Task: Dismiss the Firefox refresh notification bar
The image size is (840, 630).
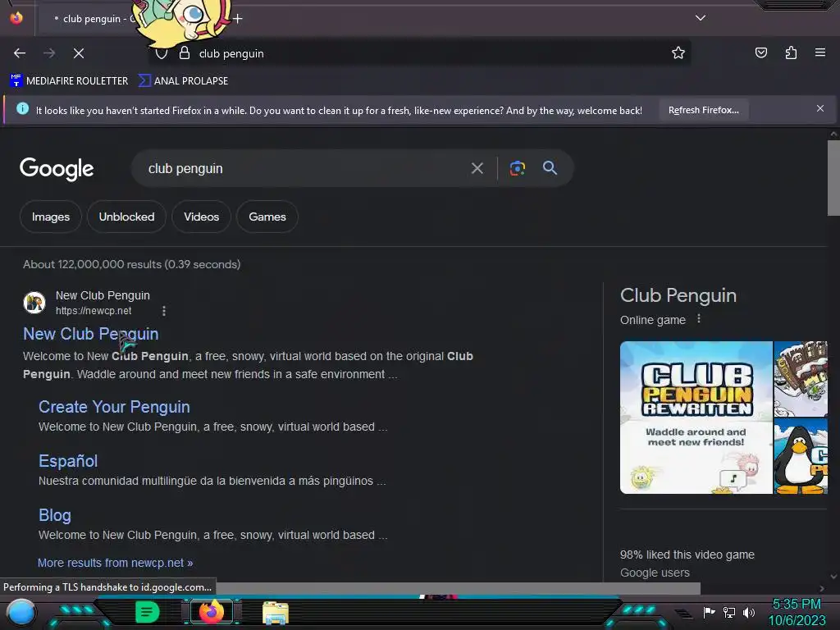Action: point(820,109)
